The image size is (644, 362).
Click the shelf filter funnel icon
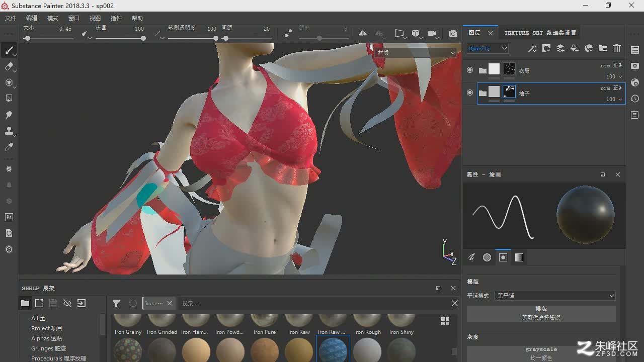pos(116,303)
